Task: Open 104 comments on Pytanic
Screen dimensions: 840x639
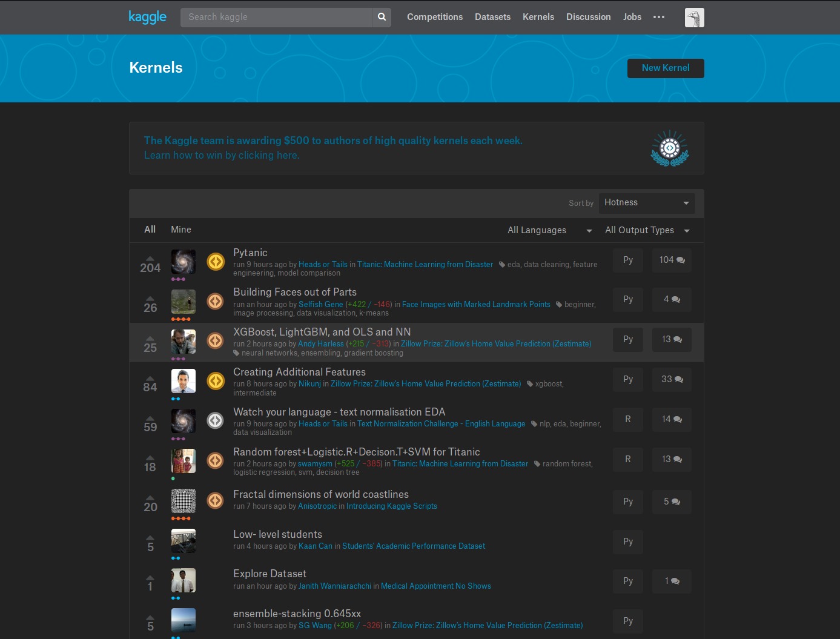Action: [672, 260]
